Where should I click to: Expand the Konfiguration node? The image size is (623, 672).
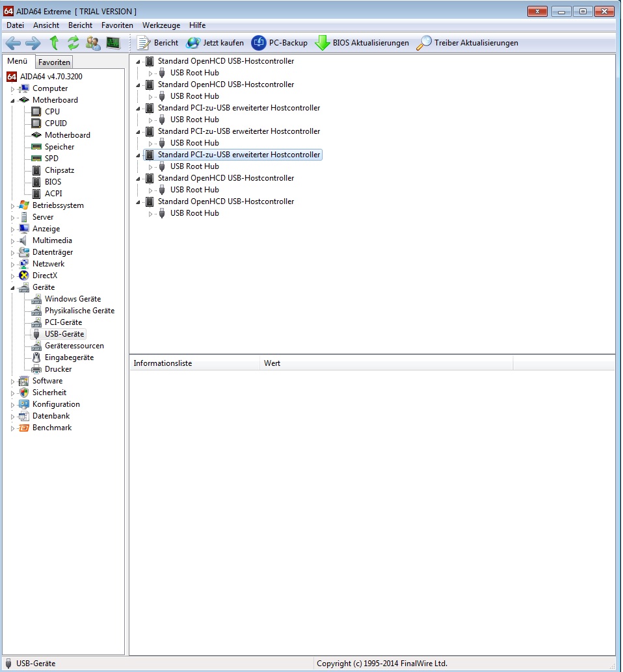pos(12,405)
